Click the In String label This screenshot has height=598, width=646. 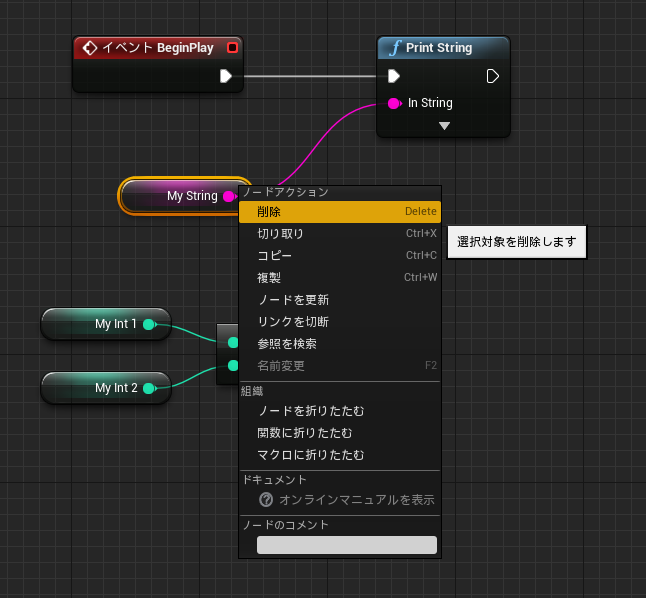(430, 103)
